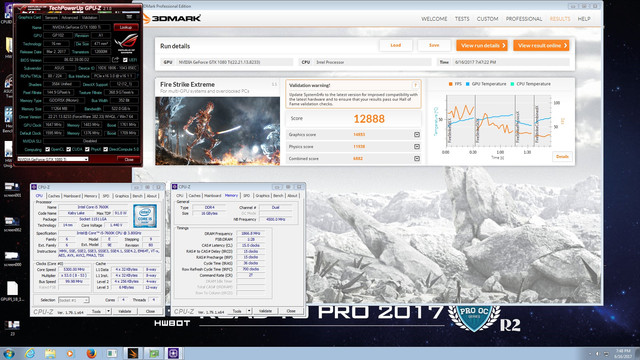
Task: Click the GPU name field in Run details
Action: tap(235, 62)
